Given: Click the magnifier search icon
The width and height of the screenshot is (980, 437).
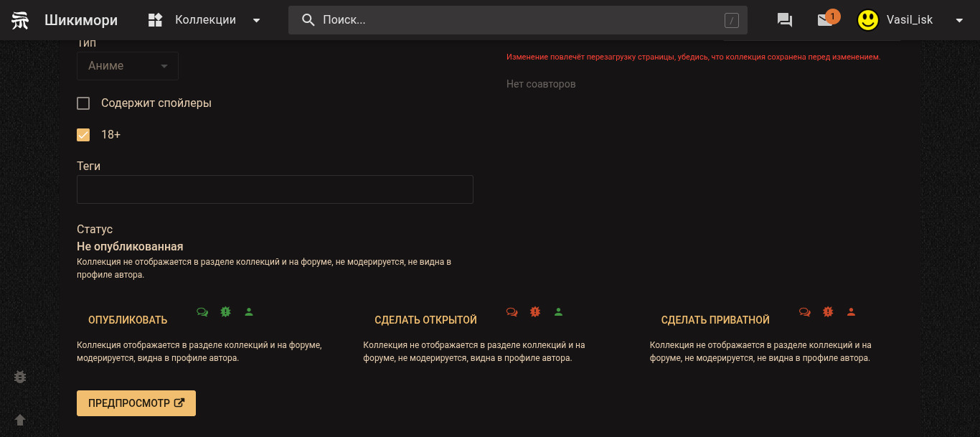Looking at the screenshot, I should point(308,20).
